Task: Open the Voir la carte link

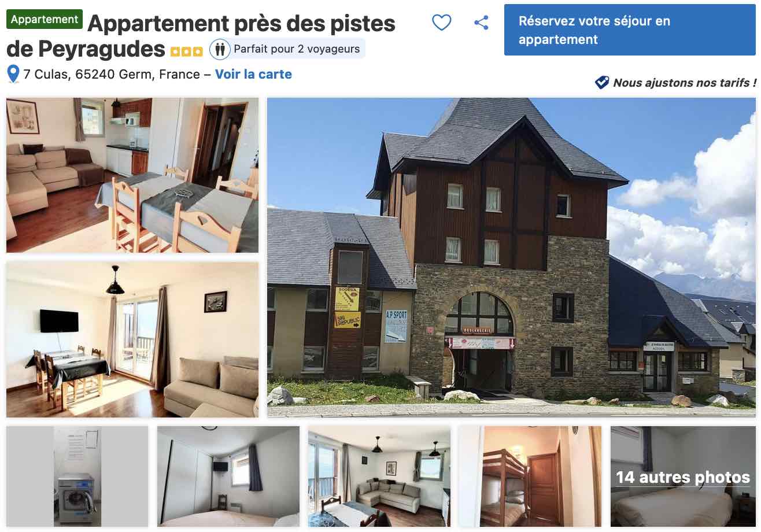Action: pyautogui.click(x=253, y=74)
